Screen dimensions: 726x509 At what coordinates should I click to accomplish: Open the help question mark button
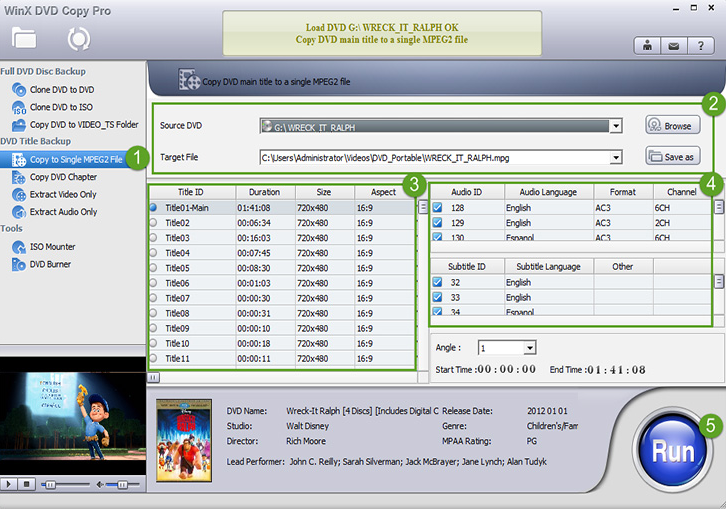pos(701,46)
